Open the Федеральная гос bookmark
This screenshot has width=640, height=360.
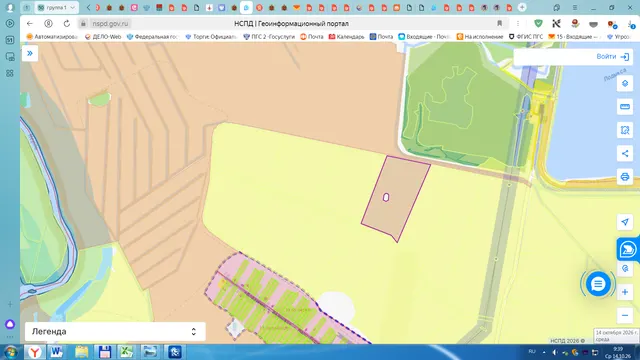point(153,37)
